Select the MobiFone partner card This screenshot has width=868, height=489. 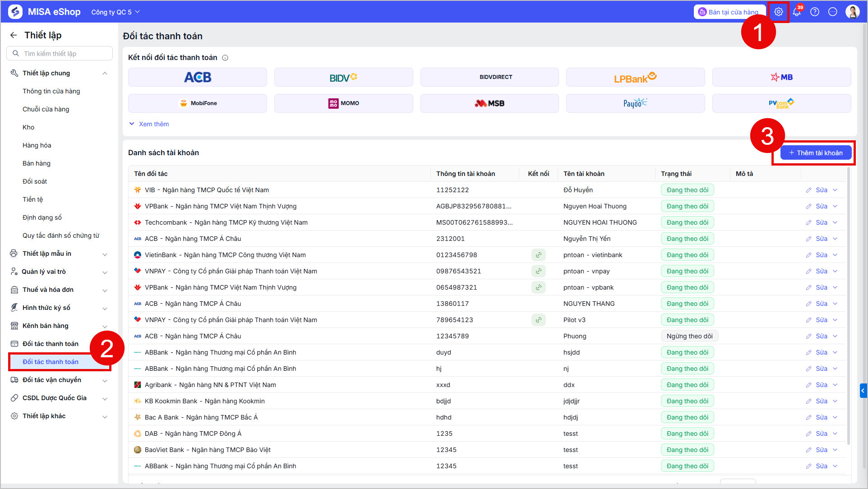[198, 103]
